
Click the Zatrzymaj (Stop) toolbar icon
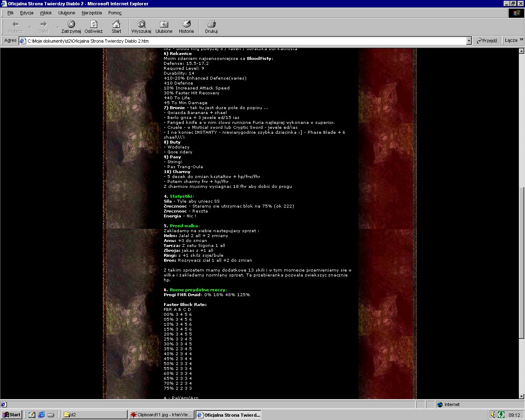[x=71, y=24]
